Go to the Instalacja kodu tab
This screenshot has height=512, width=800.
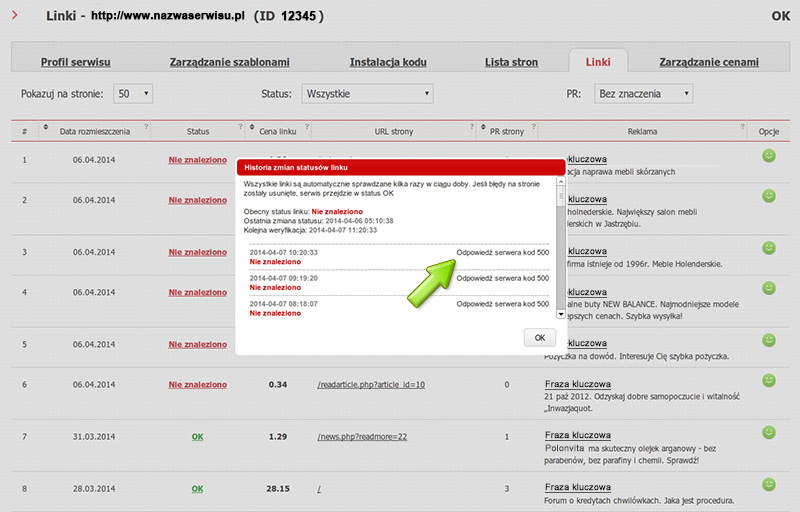point(388,62)
